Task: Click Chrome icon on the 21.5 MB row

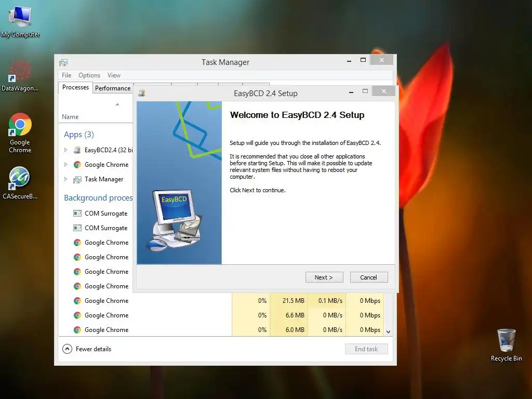Action: tap(77, 301)
